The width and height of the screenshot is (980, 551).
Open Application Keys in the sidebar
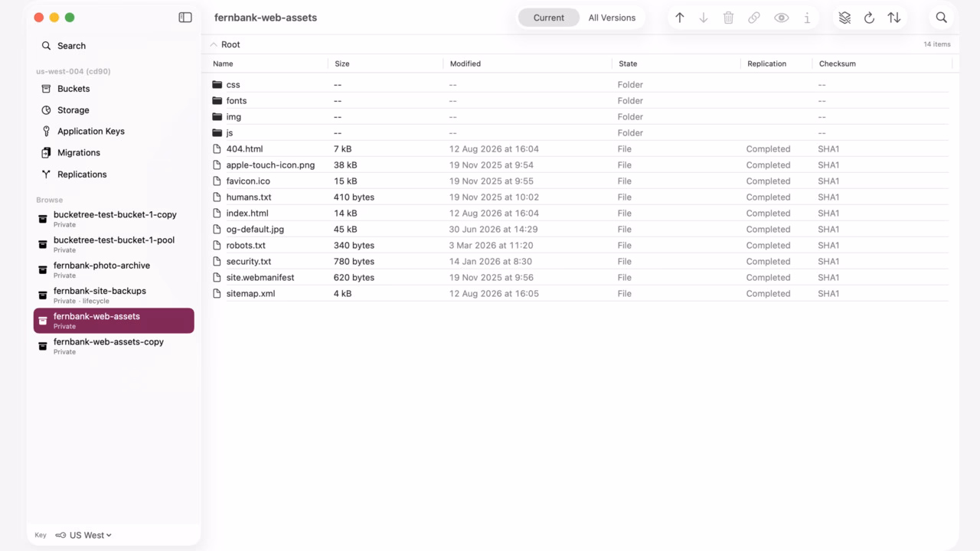tap(113, 132)
